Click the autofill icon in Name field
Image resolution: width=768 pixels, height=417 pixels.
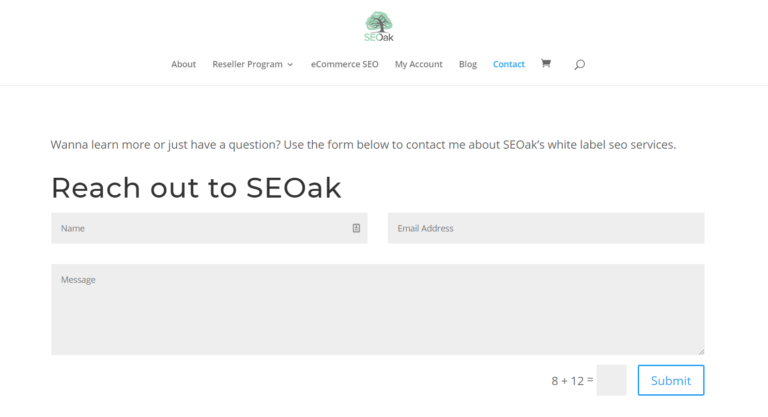coord(356,228)
